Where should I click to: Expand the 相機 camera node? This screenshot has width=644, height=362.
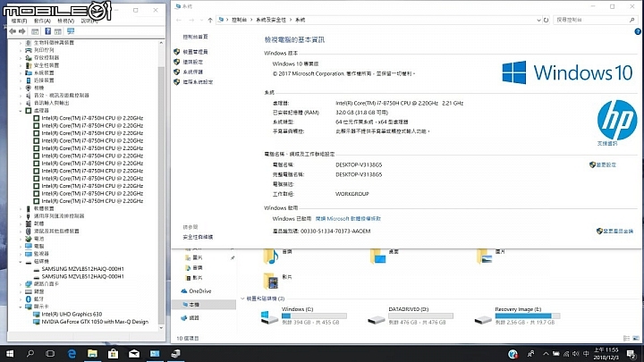pyautogui.click(x=21, y=88)
